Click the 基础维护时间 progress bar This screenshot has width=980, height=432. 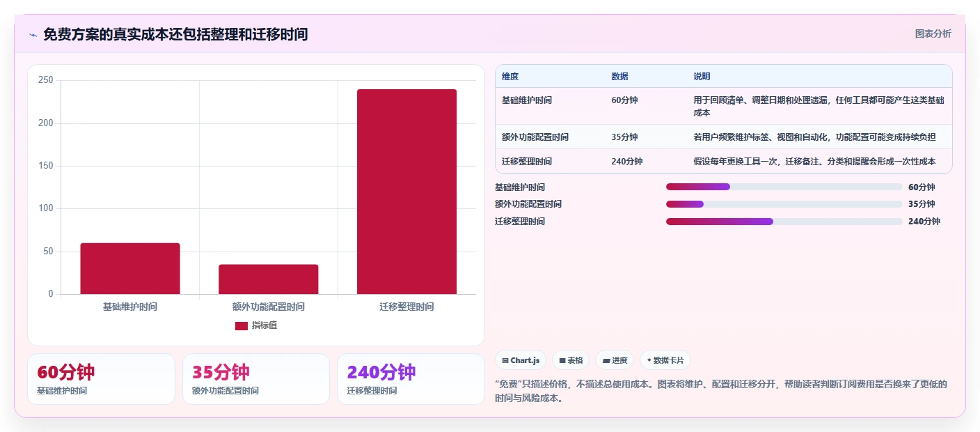click(x=784, y=187)
